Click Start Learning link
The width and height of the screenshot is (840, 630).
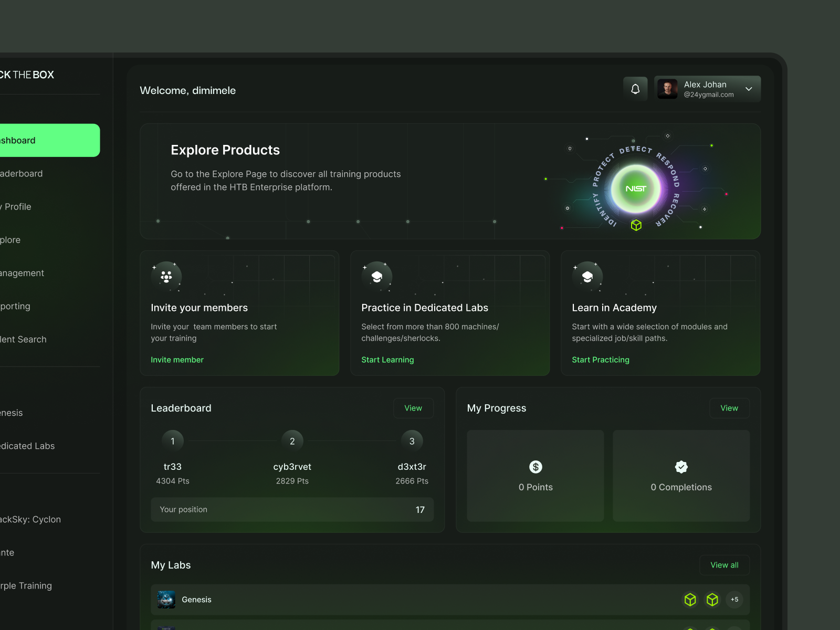pyautogui.click(x=387, y=360)
